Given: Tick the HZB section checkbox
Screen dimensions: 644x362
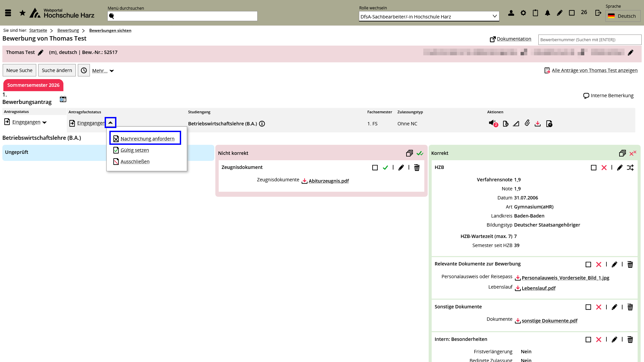Looking at the screenshot, I should 594,168.
